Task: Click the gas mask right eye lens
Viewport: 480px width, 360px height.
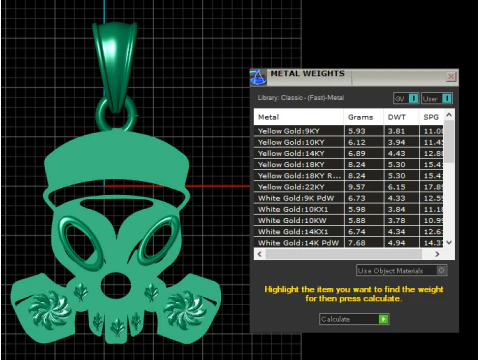Action: click(x=157, y=242)
